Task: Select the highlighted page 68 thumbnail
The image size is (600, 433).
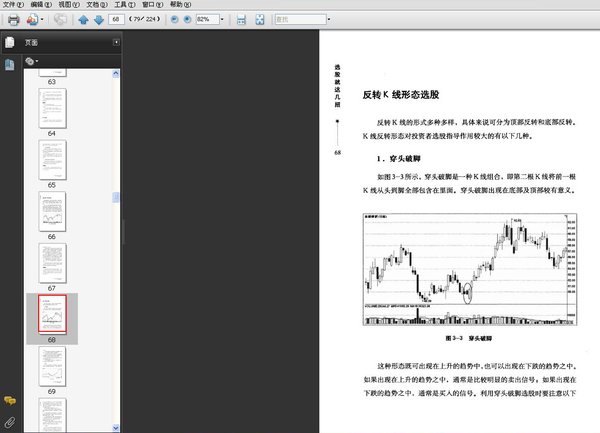Action: point(52,314)
